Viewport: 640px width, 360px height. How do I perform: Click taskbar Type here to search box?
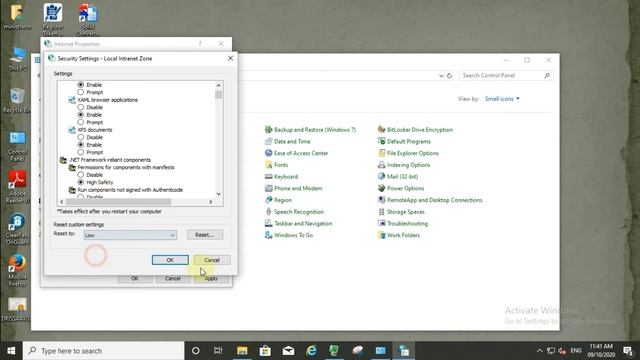(104, 351)
